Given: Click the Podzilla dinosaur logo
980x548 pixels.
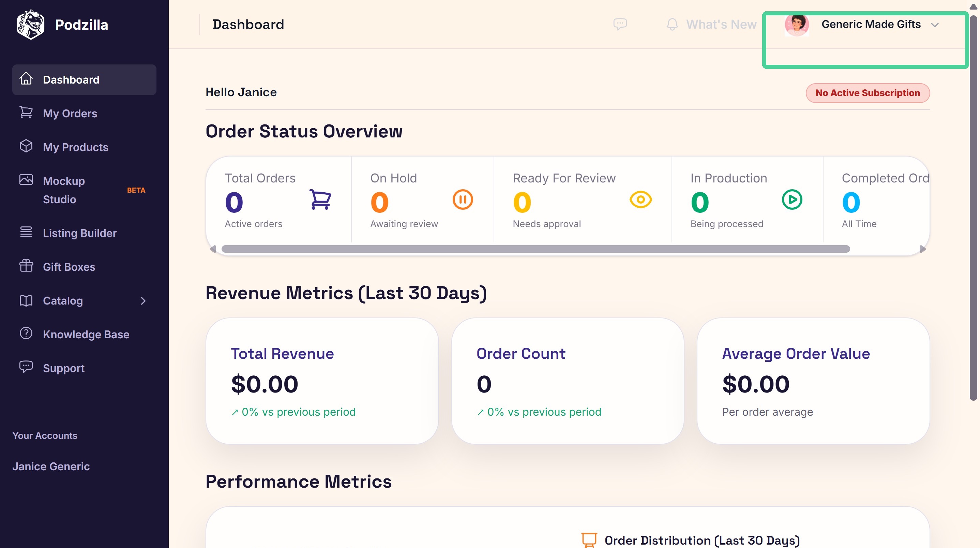Looking at the screenshot, I should click(x=30, y=24).
